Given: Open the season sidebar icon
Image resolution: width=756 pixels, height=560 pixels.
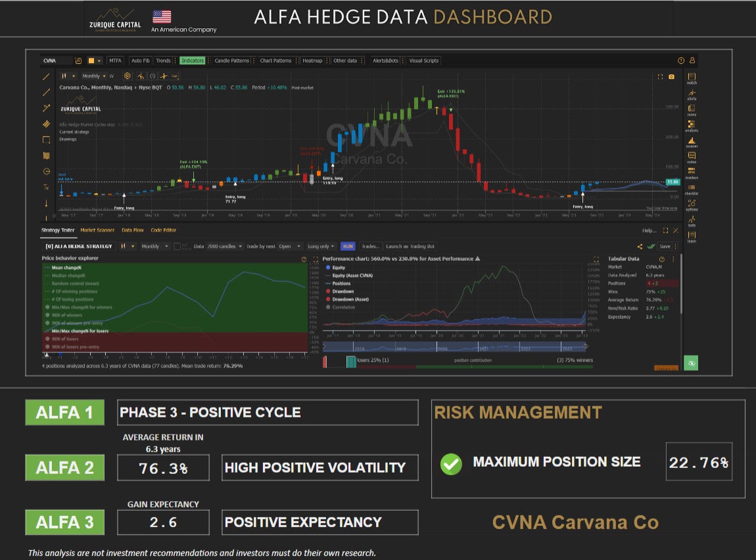Looking at the screenshot, I should pyautogui.click(x=692, y=142).
